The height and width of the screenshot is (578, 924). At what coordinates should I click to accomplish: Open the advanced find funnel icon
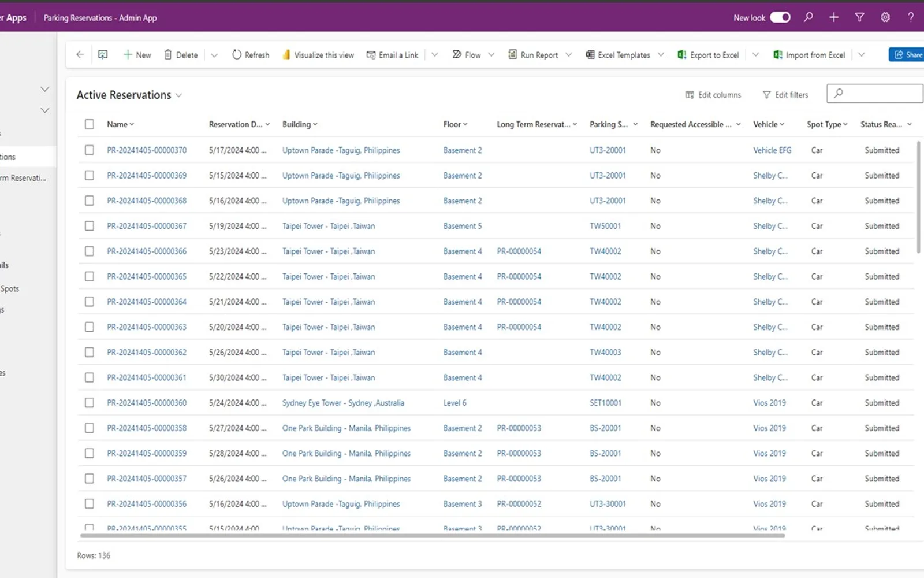[x=859, y=17]
